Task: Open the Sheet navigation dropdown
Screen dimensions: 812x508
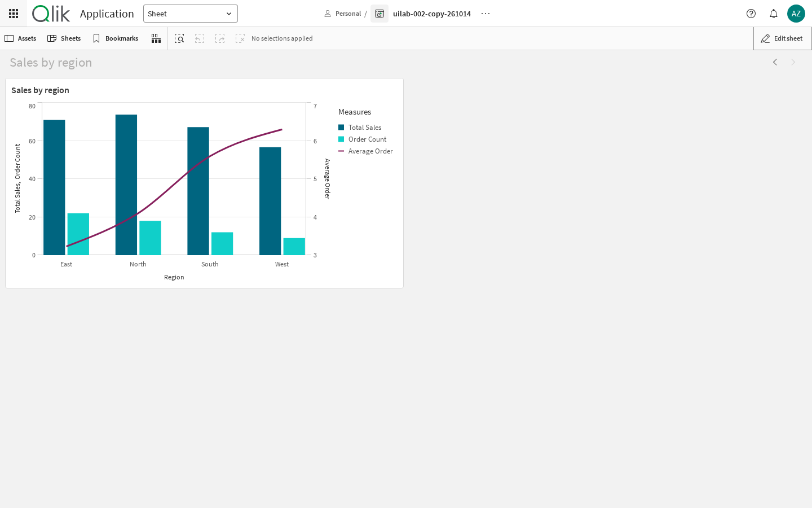Action: pyautogui.click(x=191, y=14)
